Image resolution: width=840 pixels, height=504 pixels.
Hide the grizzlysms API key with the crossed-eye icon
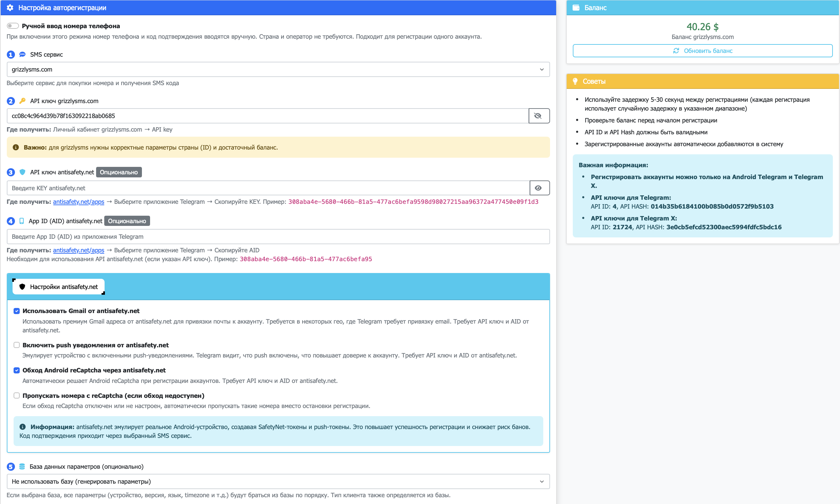[x=538, y=116]
